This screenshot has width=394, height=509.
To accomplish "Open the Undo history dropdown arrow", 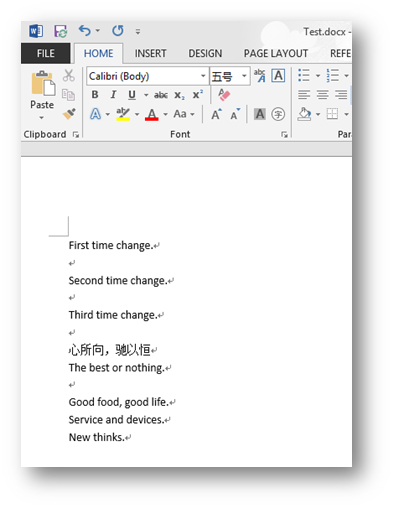I will (98, 31).
